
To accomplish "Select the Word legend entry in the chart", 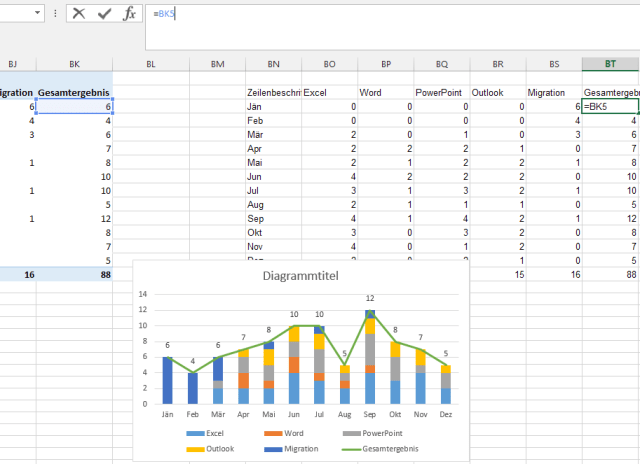I will click(x=284, y=433).
